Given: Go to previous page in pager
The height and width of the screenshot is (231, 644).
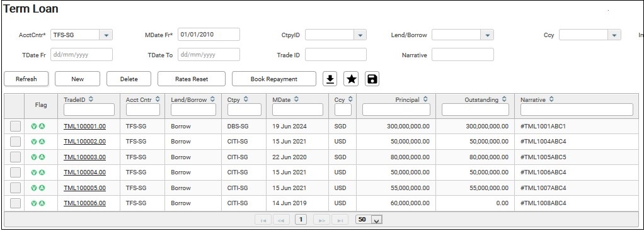Looking at the screenshot, I should pyautogui.click(x=281, y=220).
